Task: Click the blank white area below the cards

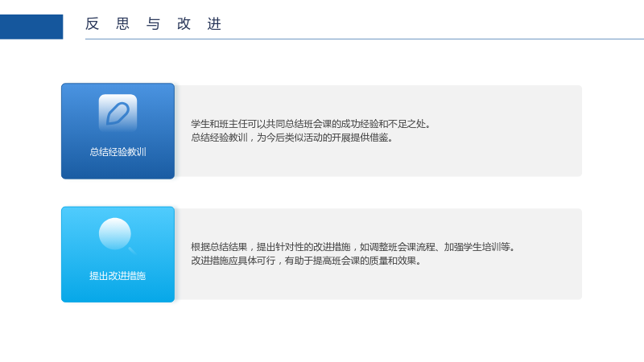Action: 322,332
